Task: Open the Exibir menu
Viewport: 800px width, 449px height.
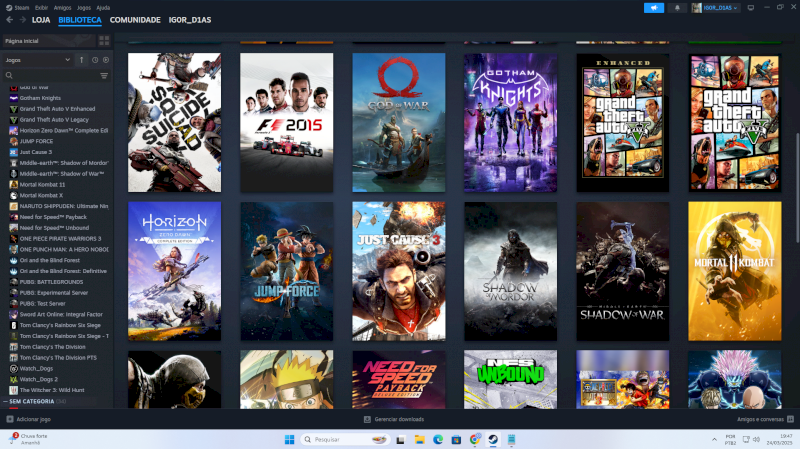Action: (41, 8)
